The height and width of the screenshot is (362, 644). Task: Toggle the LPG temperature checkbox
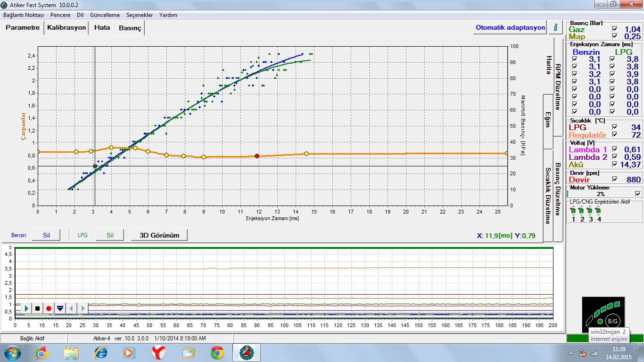[614, 127]
